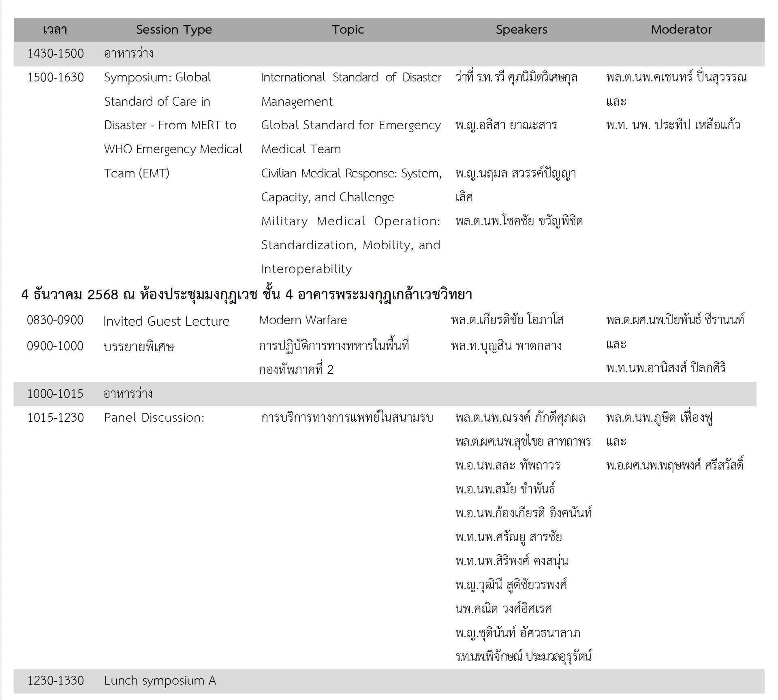The image size is (778, 700).
Task: Select the topic "Modern Warfare"
Action: pos(303,320)
